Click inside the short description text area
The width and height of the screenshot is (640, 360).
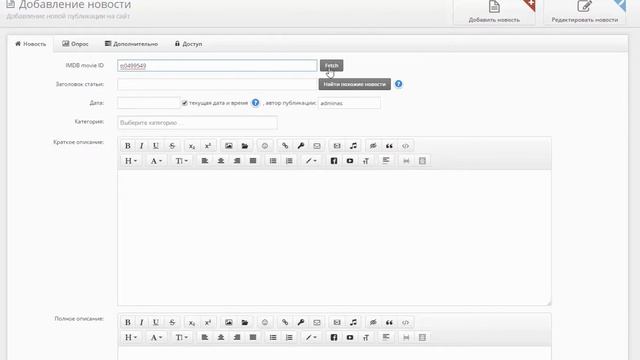(334, 238)
